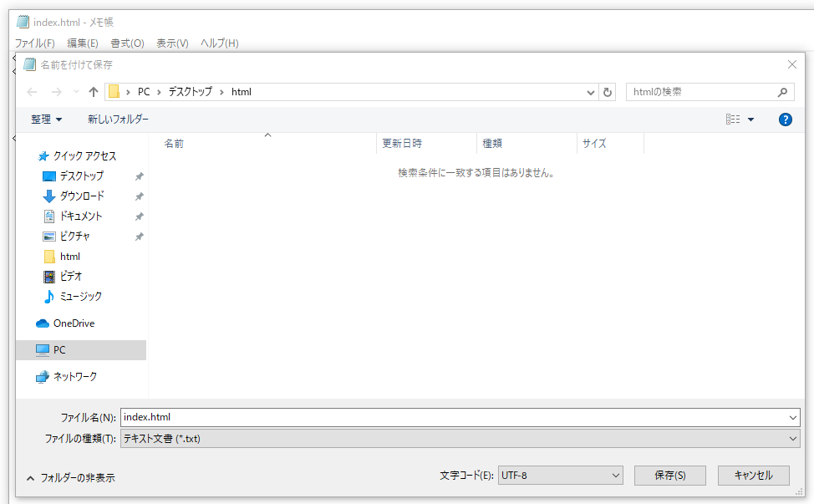Image resolution: width=814 pixels, height=504 pixels.
Task: Open the help question mark icon
Action: pyautogui.click(x=785, y=119)
